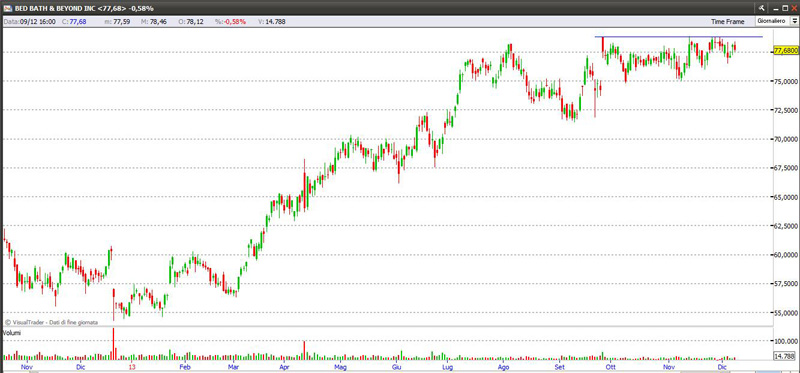The width and height of the screenshot is (800, 373).
Task: Click the '62,5000' price axis label
Action: [785, 226]
